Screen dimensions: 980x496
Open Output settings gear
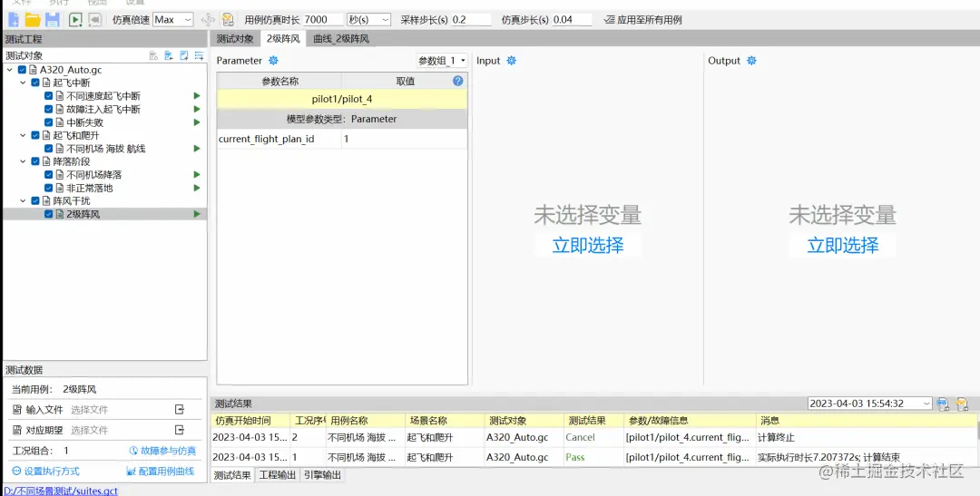pyautogui.click(x=751, y=61)
